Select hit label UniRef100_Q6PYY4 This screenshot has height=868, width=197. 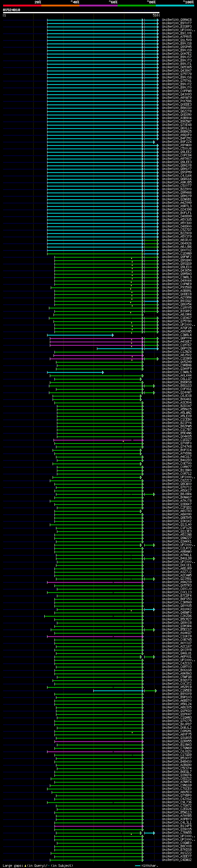tap(177, 338)
